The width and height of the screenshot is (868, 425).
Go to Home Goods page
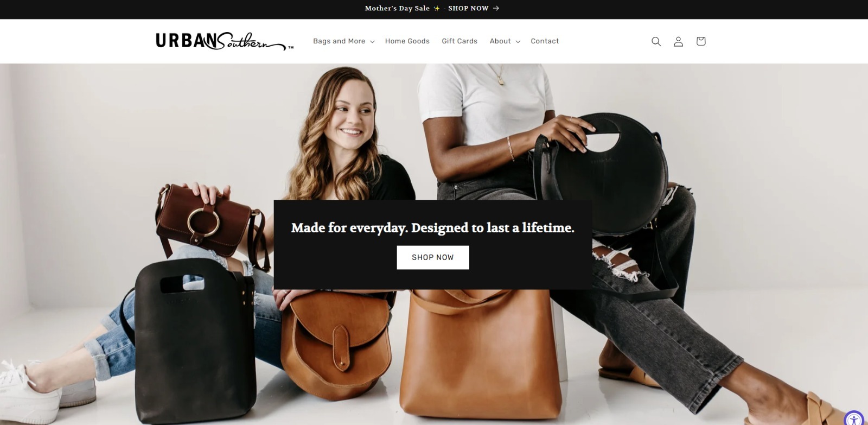[407, 41]
